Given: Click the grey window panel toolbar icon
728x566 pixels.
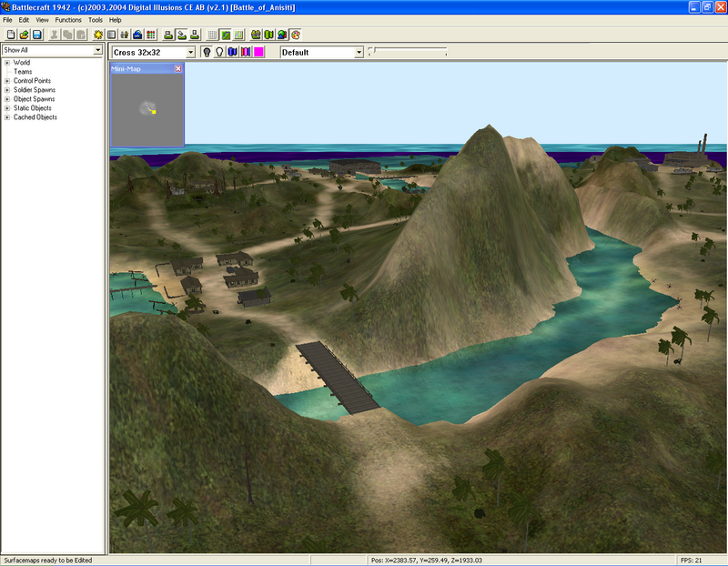Looking at the screenshot, I should [x=111, y=35].
